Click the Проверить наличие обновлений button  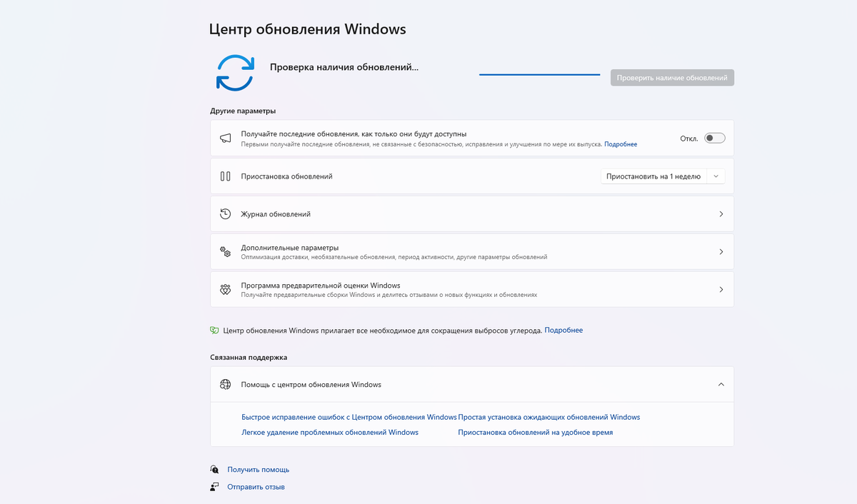pos(672,78)
